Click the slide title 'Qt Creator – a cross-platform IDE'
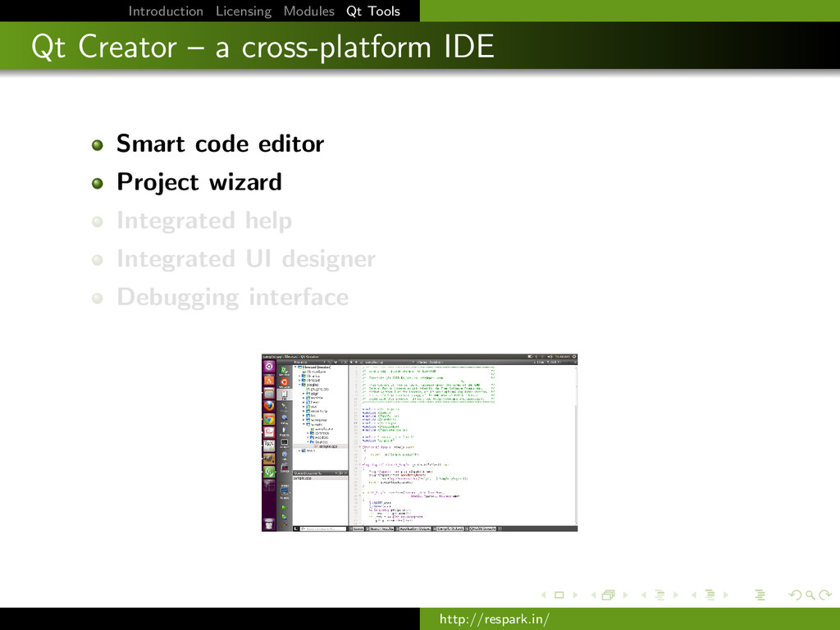 (262, 47)
